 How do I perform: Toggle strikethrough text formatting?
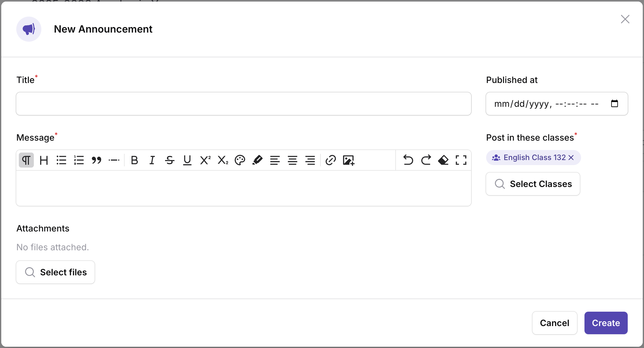coord(170,160)
